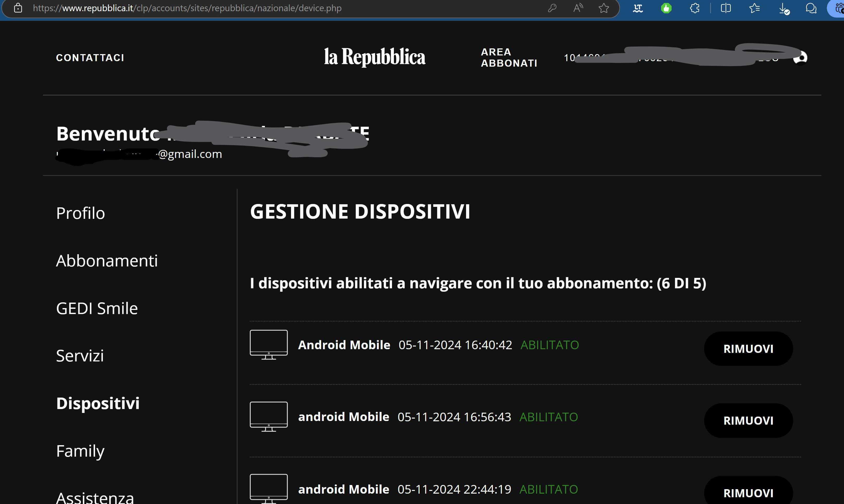Click the user profile avatar icon
The height and width of the screenshot is (504, 844).
pos(800,58)
